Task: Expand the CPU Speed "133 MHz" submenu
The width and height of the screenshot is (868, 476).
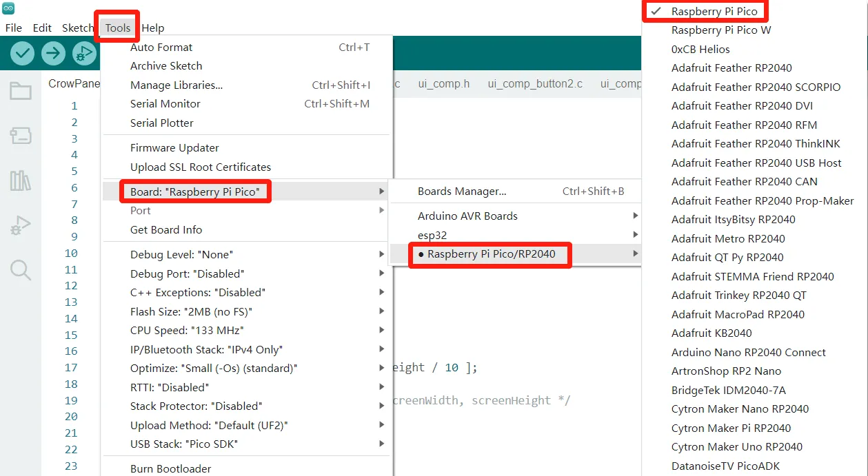Action: 187,330
